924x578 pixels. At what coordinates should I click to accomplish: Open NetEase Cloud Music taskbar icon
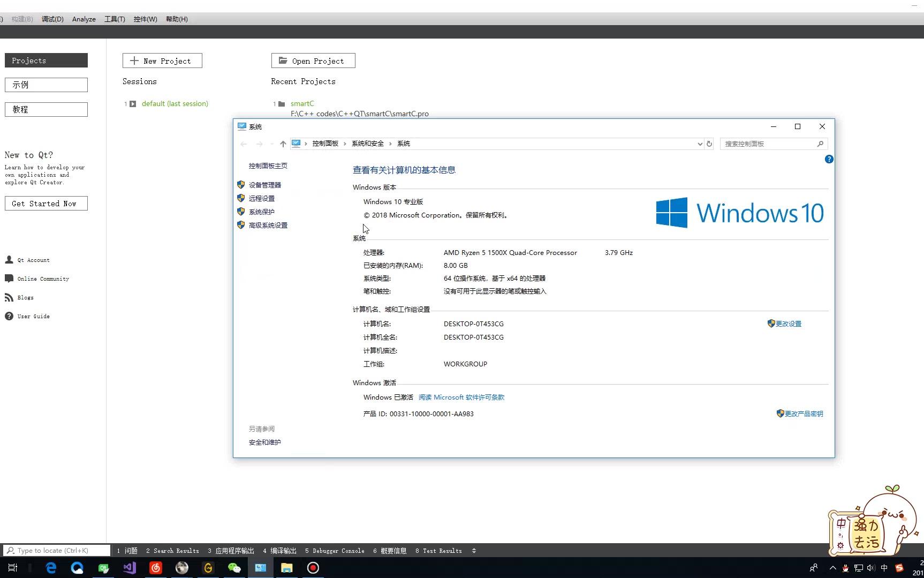click(156, 568)
